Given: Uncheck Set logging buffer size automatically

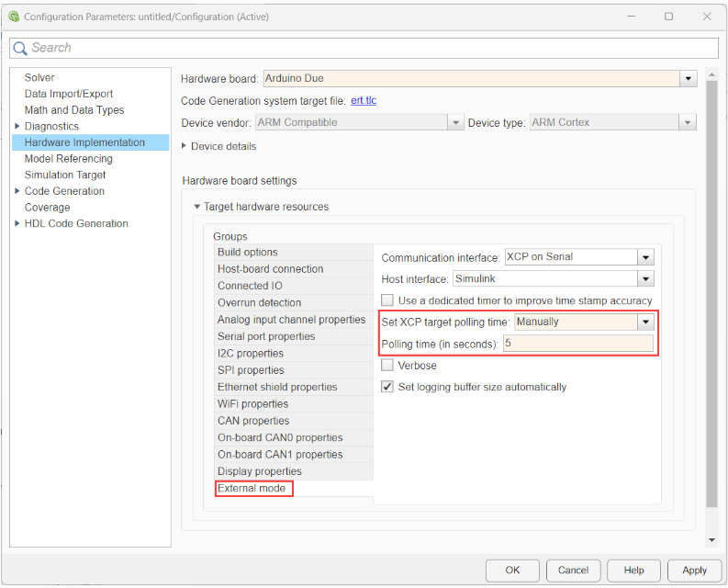Looking at the screenshot, I should (387, 387).
